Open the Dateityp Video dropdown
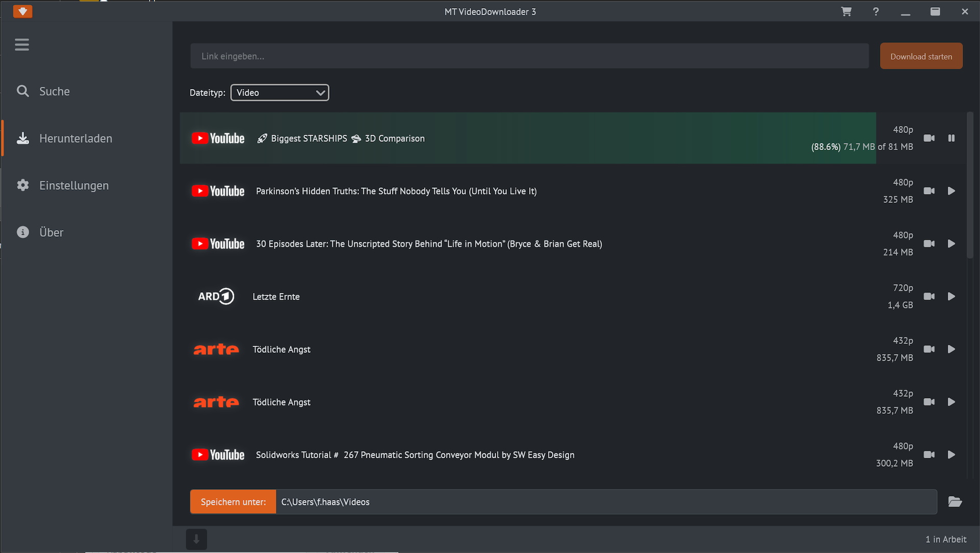The height and width of the screenshot is (553, 980). pyautogui.click(x=280, y=92)
